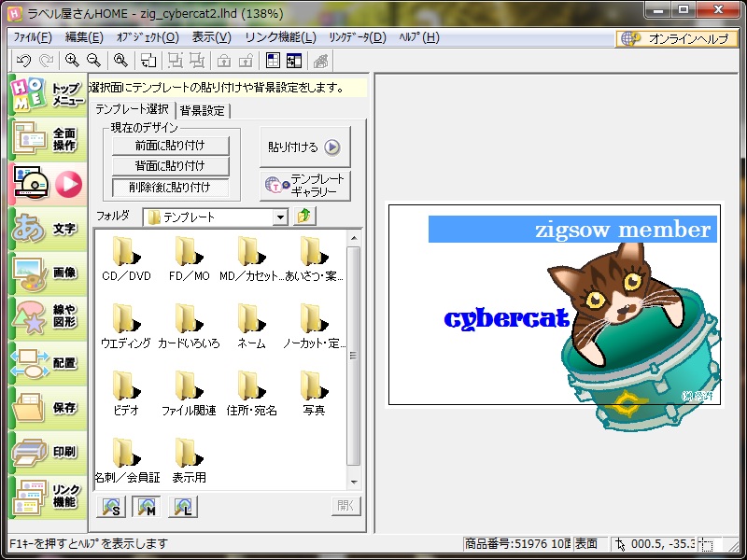Select 削除後に貼り付け paste mode
Image resolution: width=747 pixels, height=560 pixels.
click(x=170, y=188)
